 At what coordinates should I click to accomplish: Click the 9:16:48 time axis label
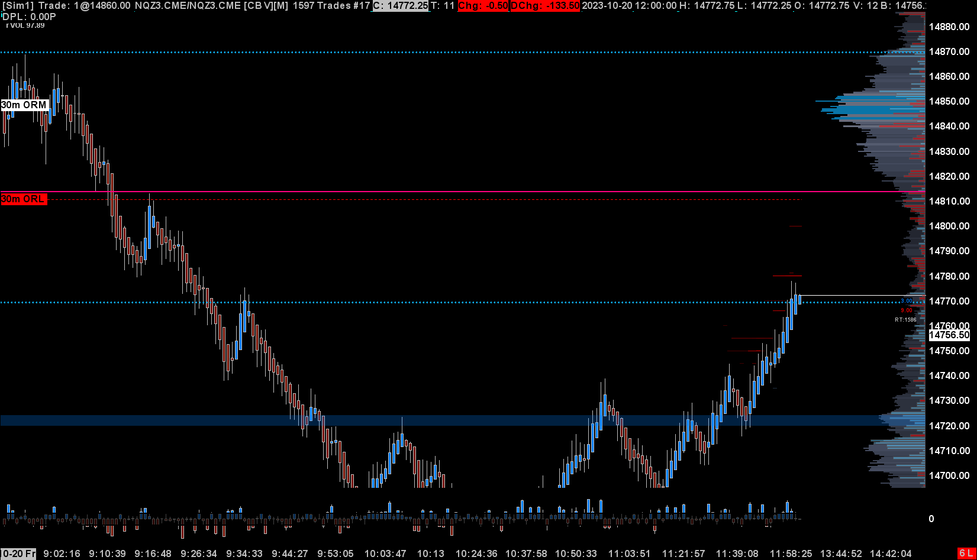(153, 553)
